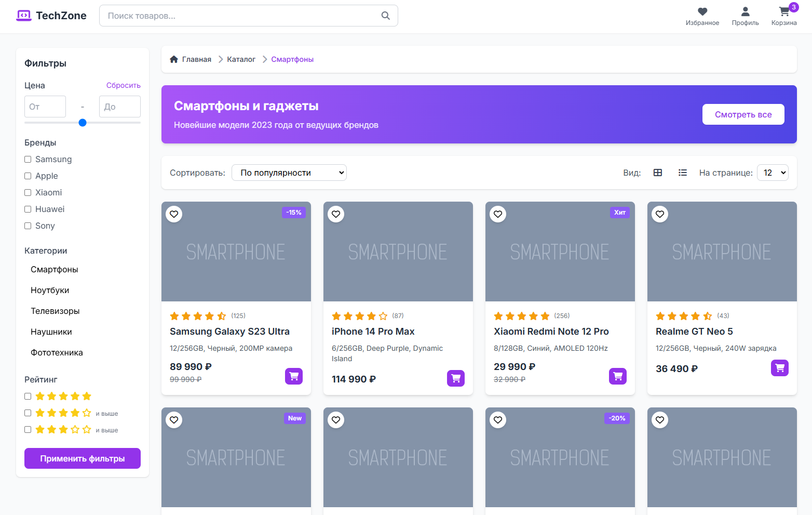Check the Apple brand filter

[28, 176]
